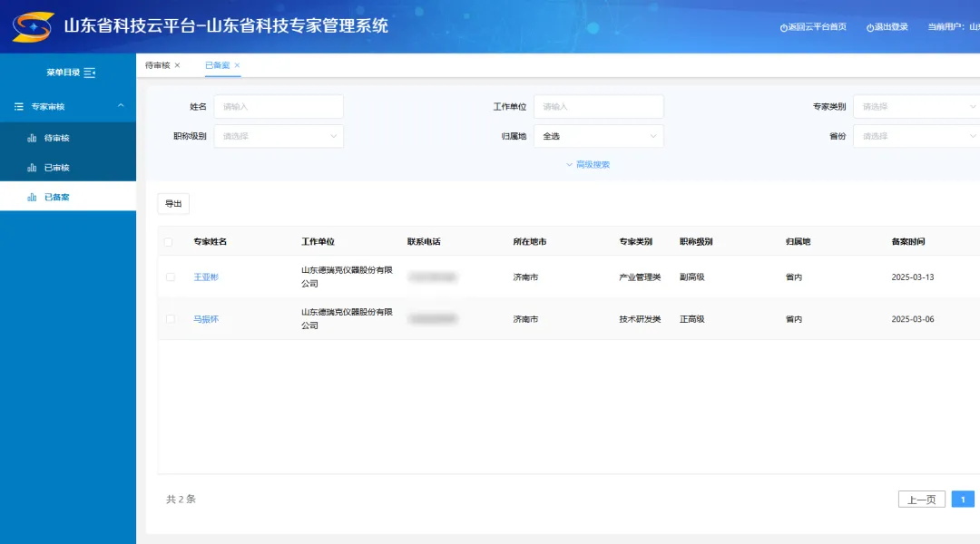
Task: Click the 已审核 bar-chart icon in sidebar
Action: (x=31, y=167)
